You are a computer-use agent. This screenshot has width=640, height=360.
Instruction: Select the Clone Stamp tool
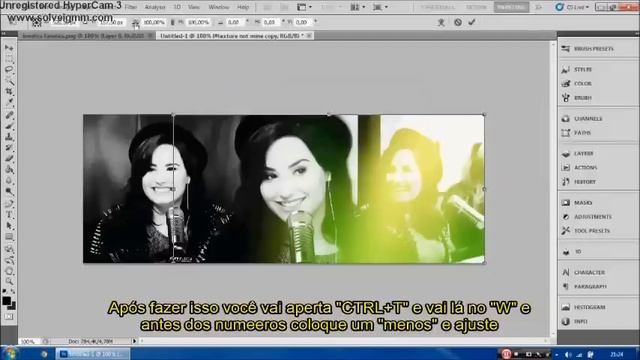pyautogui.click(x=9, y=137)
